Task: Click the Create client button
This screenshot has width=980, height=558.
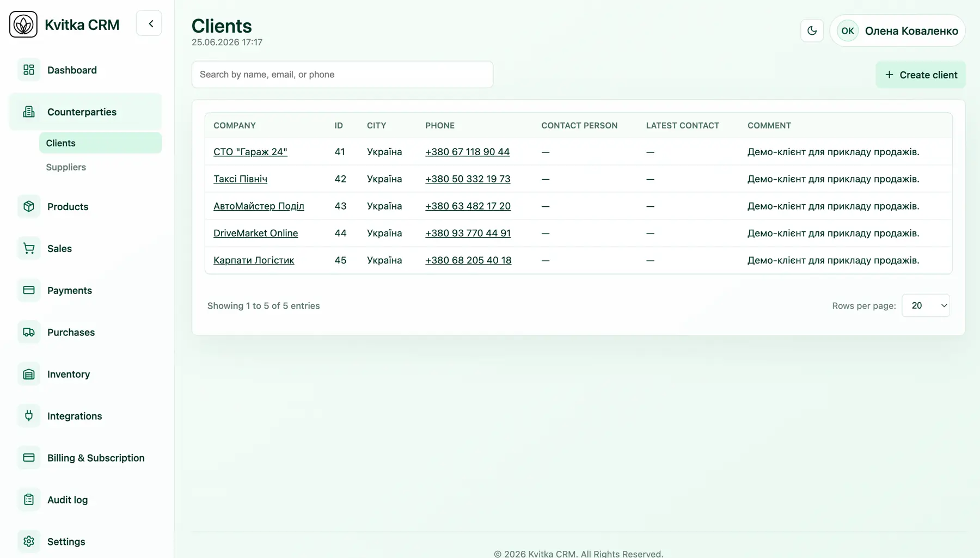Action: (921, 75)
